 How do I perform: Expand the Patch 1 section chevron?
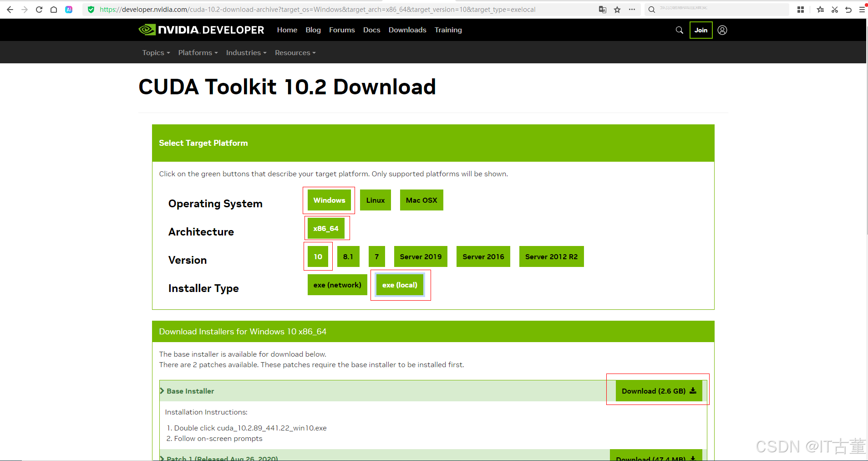click(162, 457)
